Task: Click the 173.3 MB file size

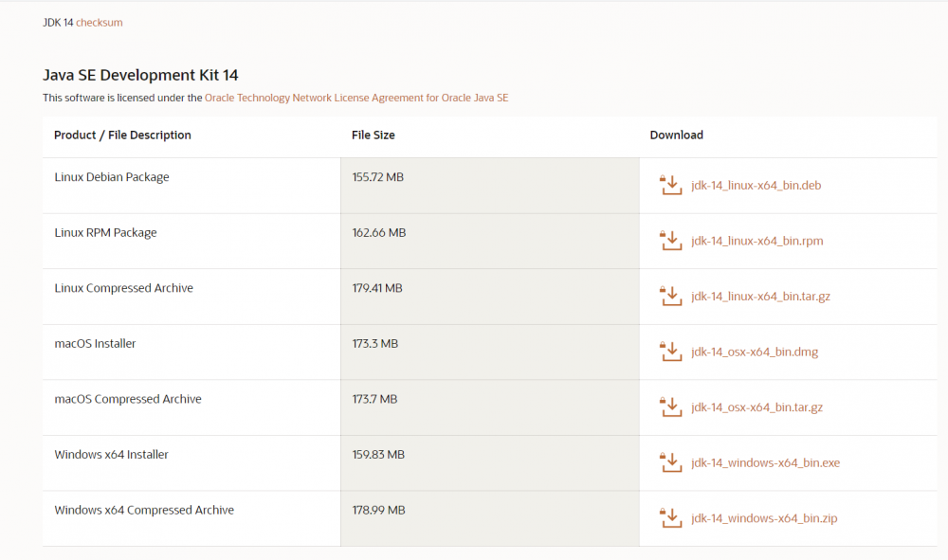Action: tap(374, 344)
